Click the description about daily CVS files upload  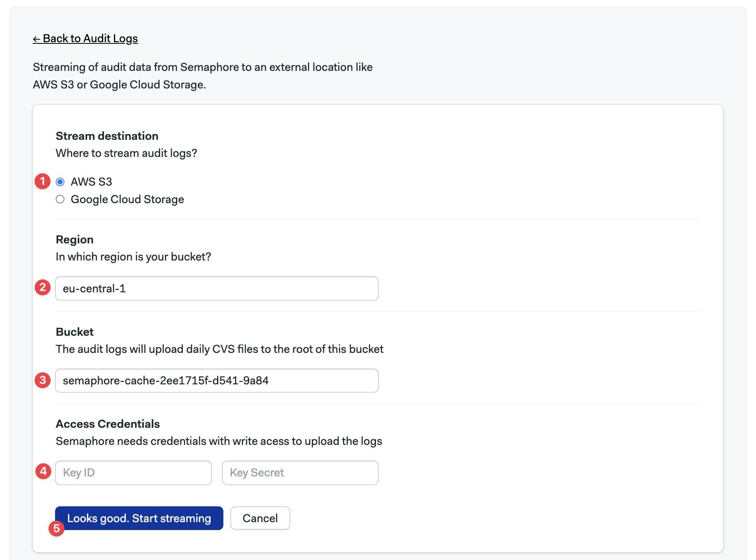point(219,349)
